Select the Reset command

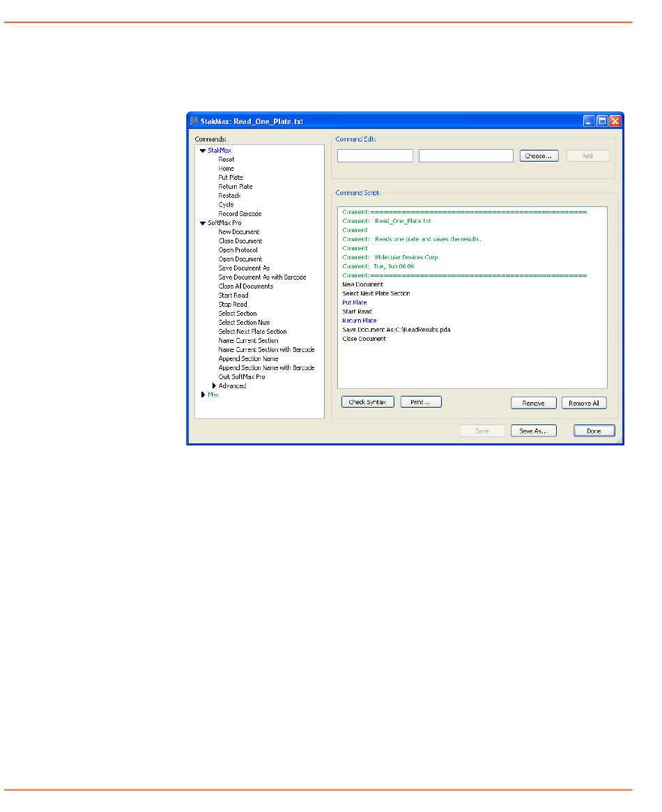tap(226, 160)
